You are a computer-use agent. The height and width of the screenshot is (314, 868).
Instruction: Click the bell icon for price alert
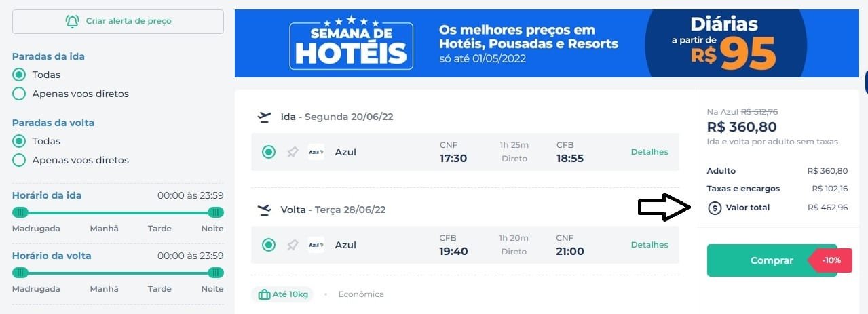72,21
